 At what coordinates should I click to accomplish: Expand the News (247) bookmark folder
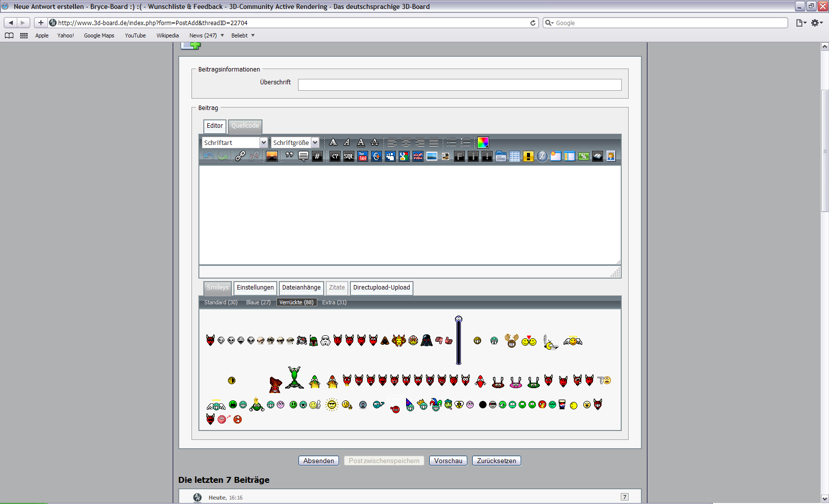[207, 36]
